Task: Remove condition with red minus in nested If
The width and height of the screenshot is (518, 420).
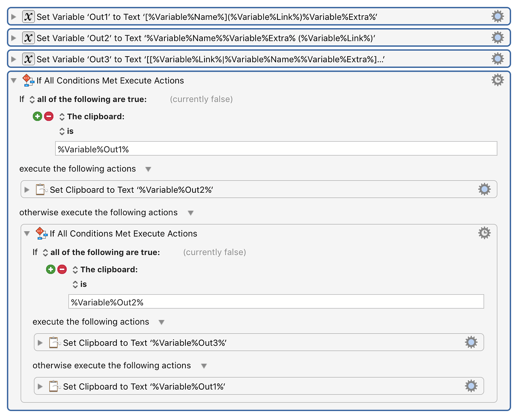Action: tap(62, 269)
